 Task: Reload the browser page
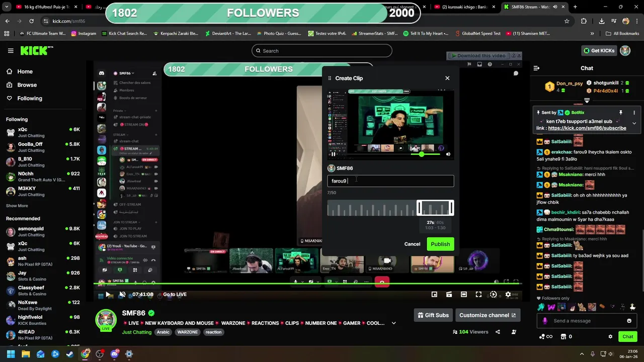pos(31,21)
